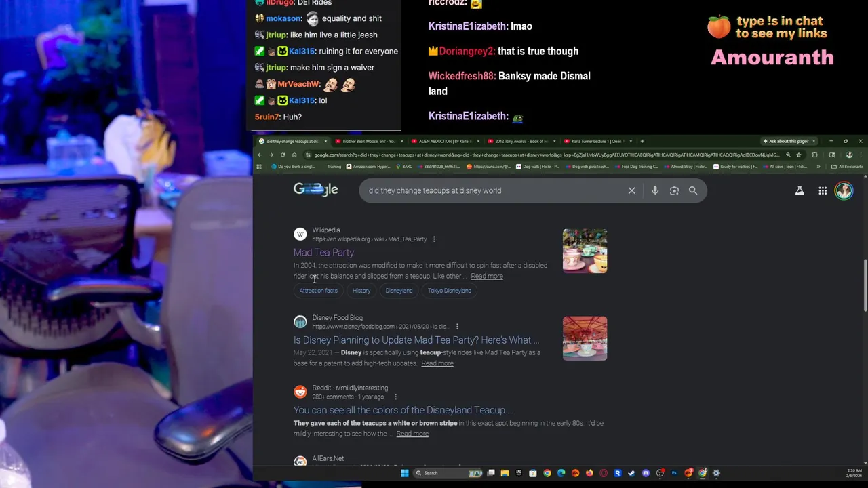Image resolution: width=868 pixels, height=488 pixels.
Task: Click chat username KristinaE1izabeth saying lmao
Action: coord(469,26)
